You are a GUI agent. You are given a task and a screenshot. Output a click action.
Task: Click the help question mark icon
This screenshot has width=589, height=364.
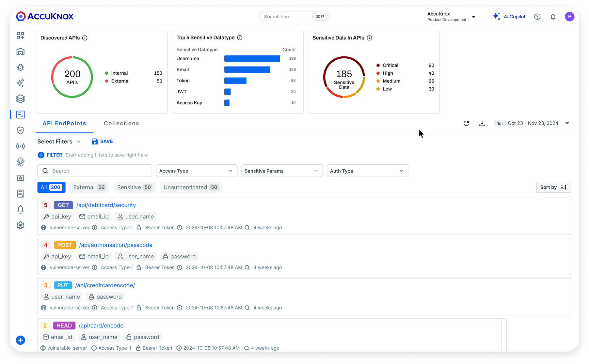537,17
